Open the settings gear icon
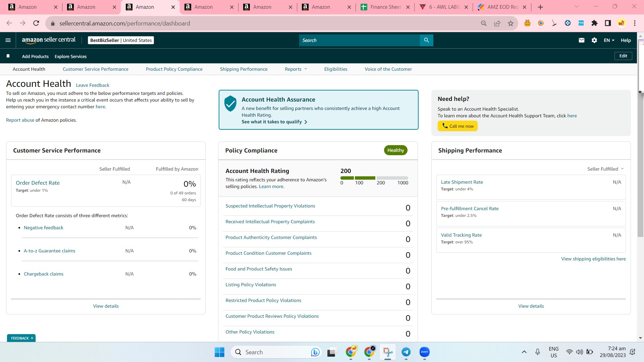This screenshot has width=644, height=362. (594, 40)
